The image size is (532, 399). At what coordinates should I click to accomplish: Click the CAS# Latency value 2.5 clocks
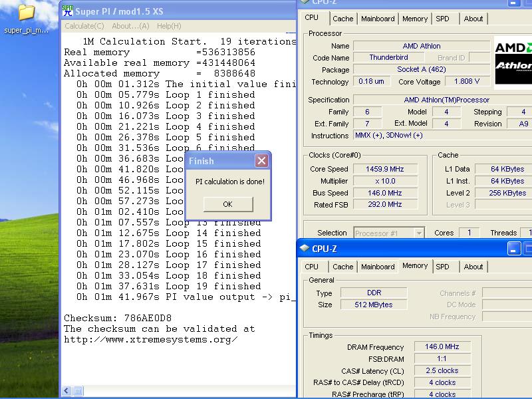[442, 370]
